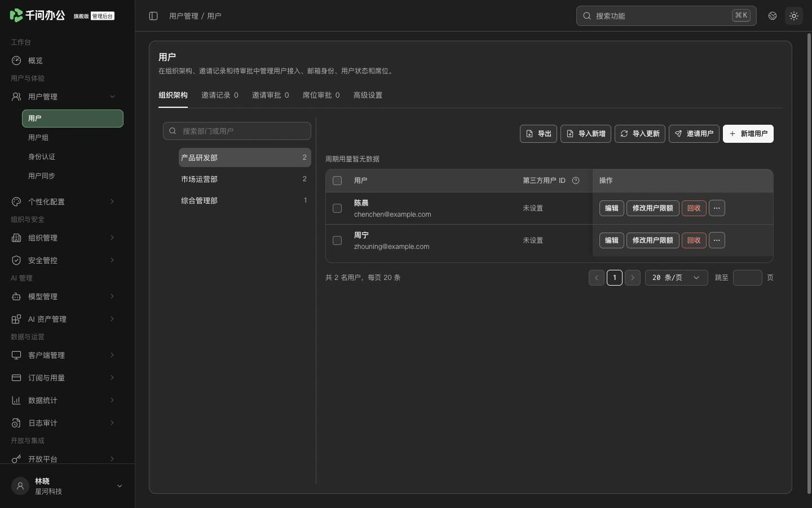Expand the 安全管控 menu
Image resolution: width=812 pixels, height=508 pixels.
click(68, 260)
